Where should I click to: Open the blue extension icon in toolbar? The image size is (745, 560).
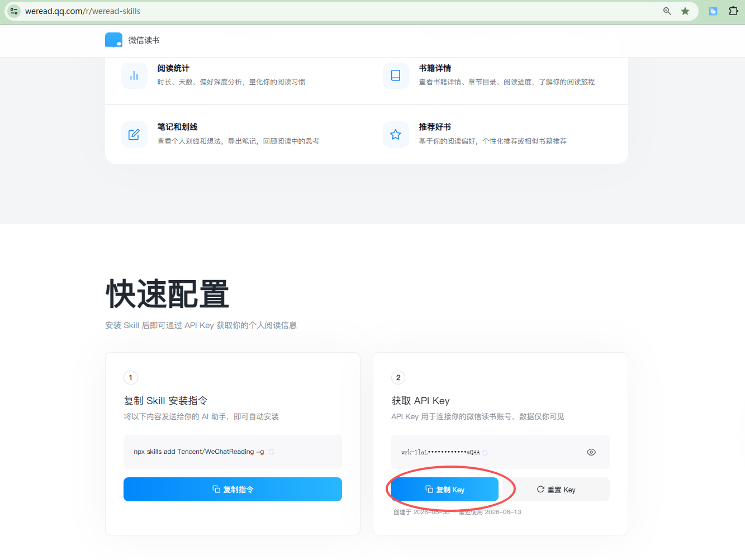(x=713, y=11)
